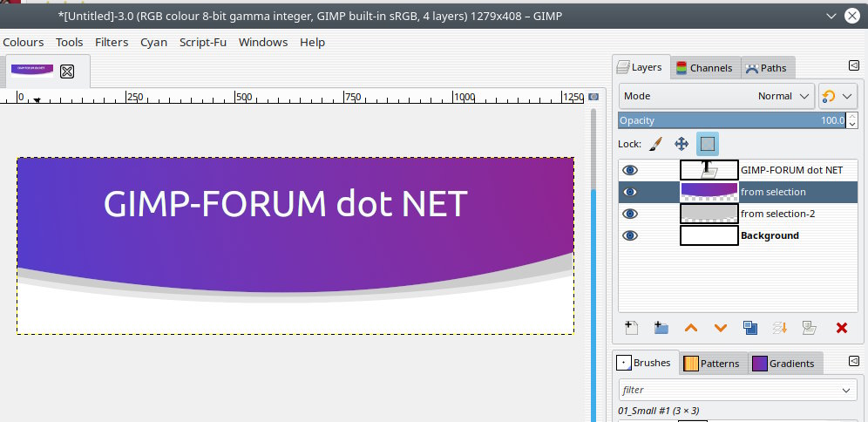Screen dimensions: 868x422
Task: Create a new layer icon
Action: pos(631,327)
